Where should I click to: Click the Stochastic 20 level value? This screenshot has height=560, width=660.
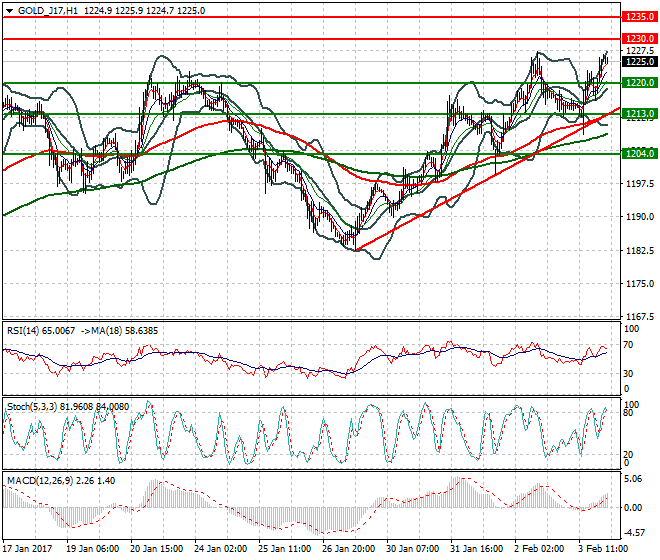[x=628, y=455]
